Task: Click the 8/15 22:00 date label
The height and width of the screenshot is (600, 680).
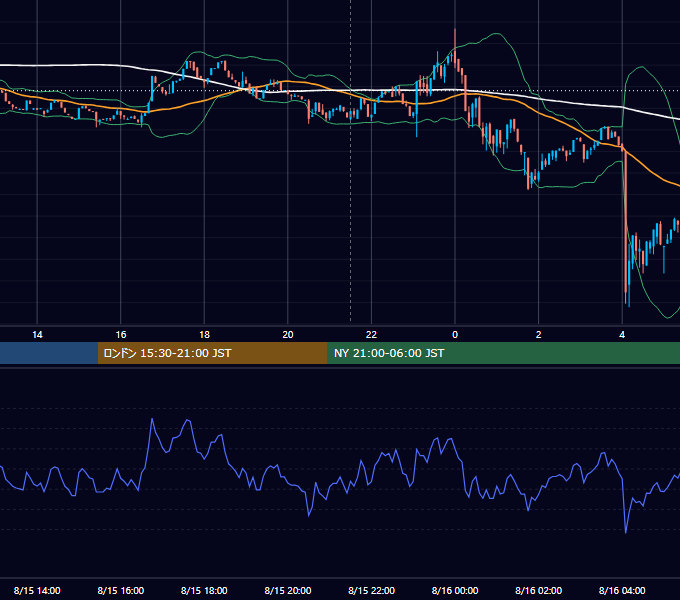Action: 372,590
